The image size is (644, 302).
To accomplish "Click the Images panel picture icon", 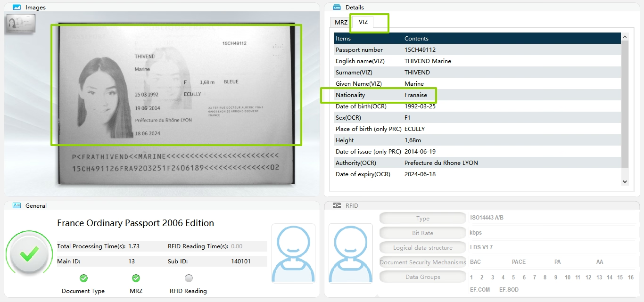I will 17,8.
